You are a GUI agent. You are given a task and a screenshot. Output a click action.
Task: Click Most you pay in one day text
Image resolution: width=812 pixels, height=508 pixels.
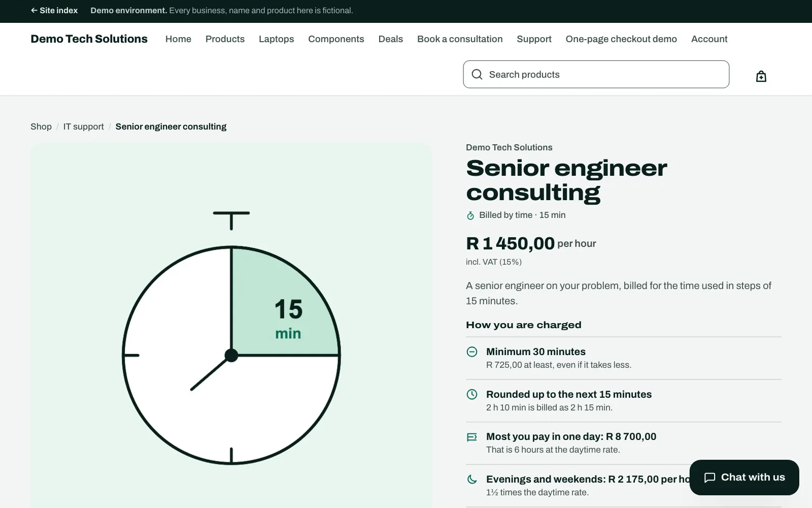tap(571, 437)
